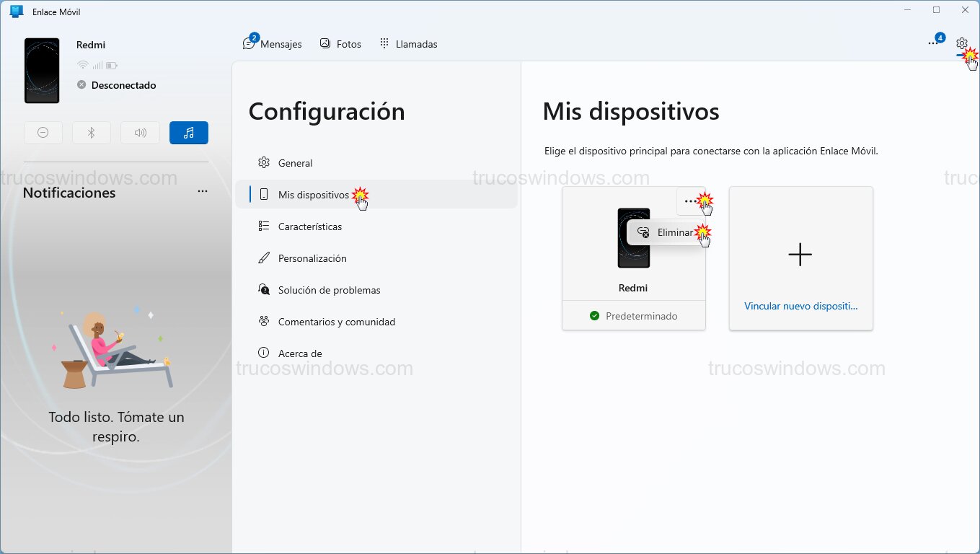Toggle the phone speaker volume control
The height and width of the screenshot is (554, 980).
click(140, 133)
